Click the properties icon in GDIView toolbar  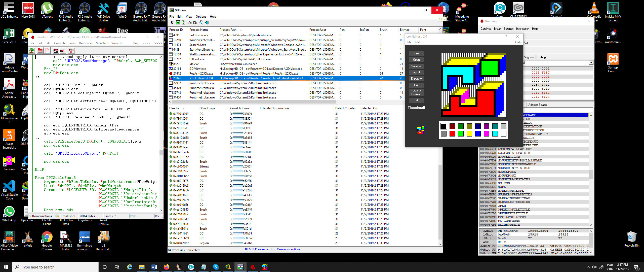(x=195, y=23)
